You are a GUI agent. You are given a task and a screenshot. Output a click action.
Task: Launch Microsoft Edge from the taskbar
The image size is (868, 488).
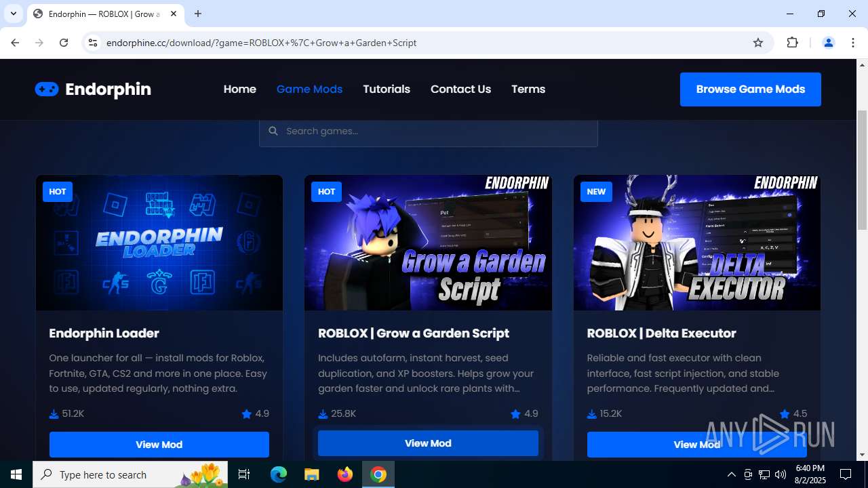(x=279, y=474)
